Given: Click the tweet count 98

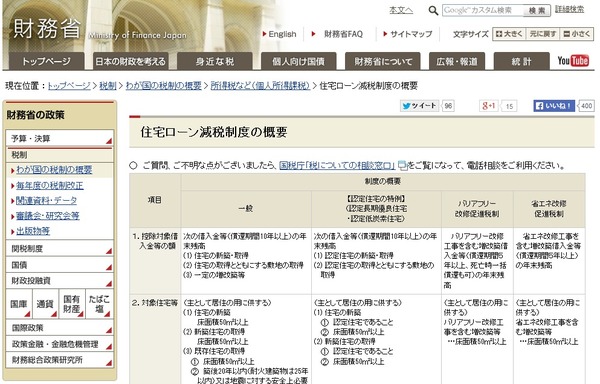Looking at the screenshot, I should pyautogui.click(x=448, y=106).
